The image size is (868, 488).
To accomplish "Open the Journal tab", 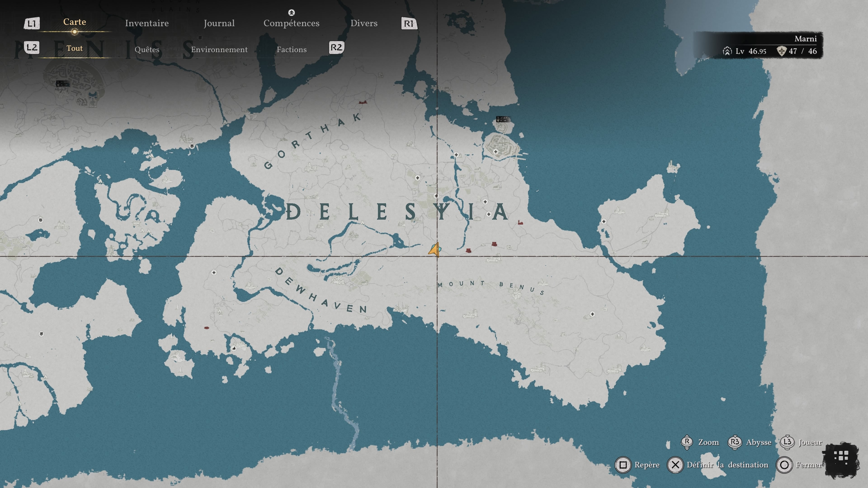I will pyautogui.click(x=219, y=23).
